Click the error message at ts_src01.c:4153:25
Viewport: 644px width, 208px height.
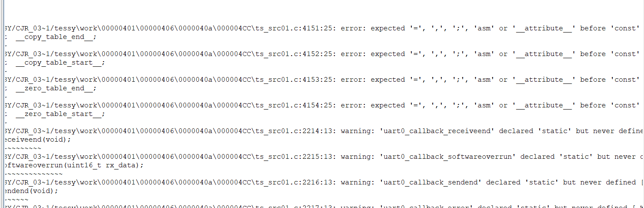(x=324, y=80)
